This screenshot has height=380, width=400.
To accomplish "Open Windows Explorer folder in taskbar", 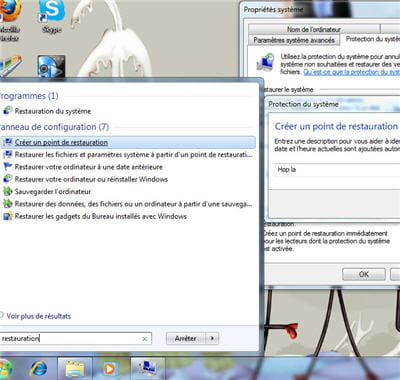I will [x=75, y=369].
